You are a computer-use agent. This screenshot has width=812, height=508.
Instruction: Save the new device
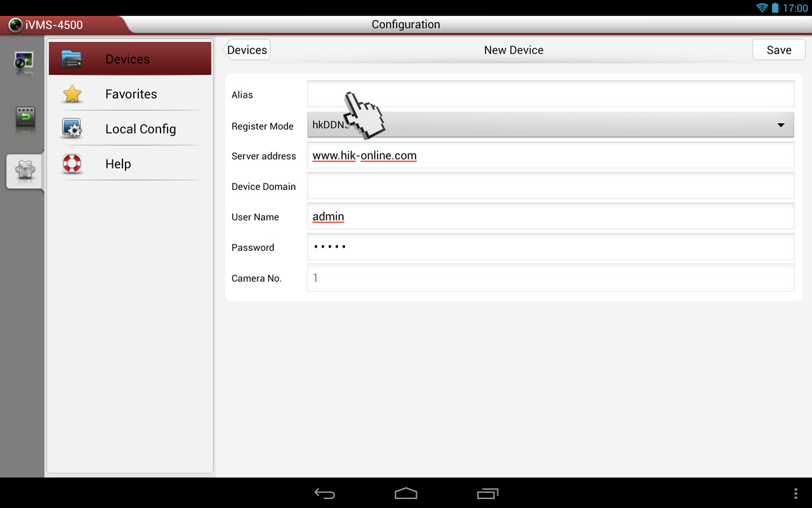pyautogui.click(x=779, y=50)
